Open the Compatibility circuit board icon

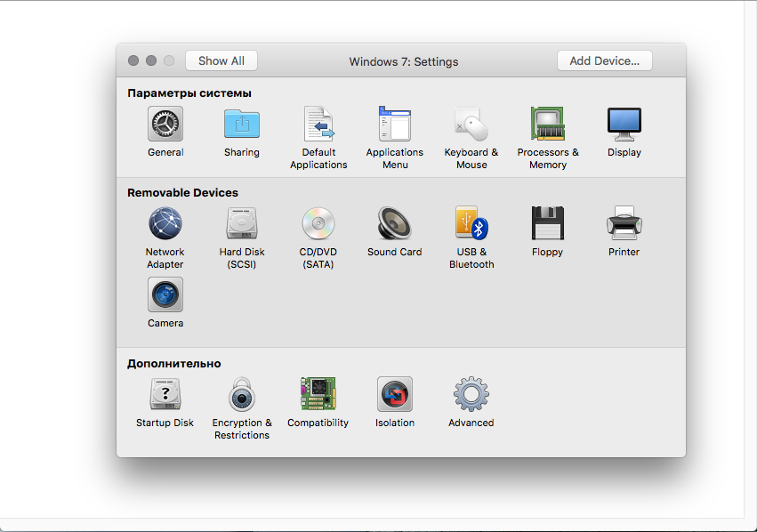(318, 394)
